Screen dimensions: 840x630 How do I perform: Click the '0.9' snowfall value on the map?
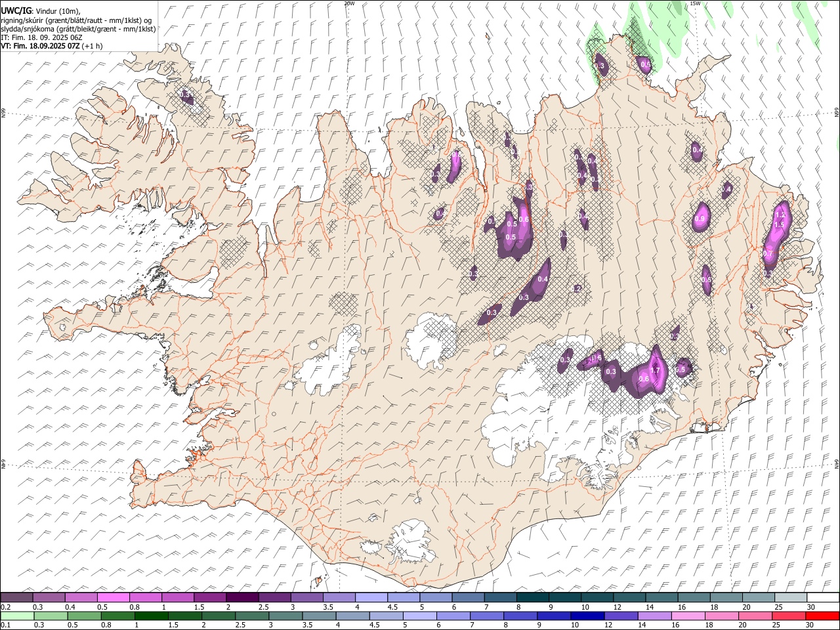click(x=700, y=219)
